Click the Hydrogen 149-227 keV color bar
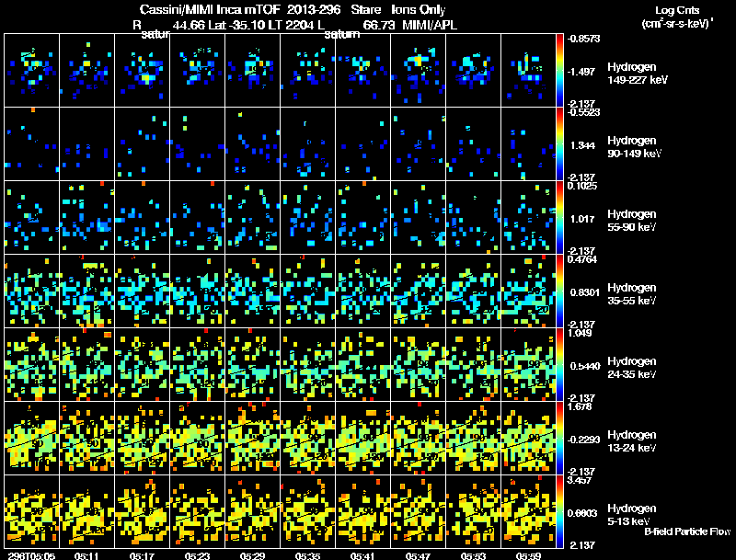Image resolution: width=736 pixels, height=560 pixels. click(x=559, y=71)
